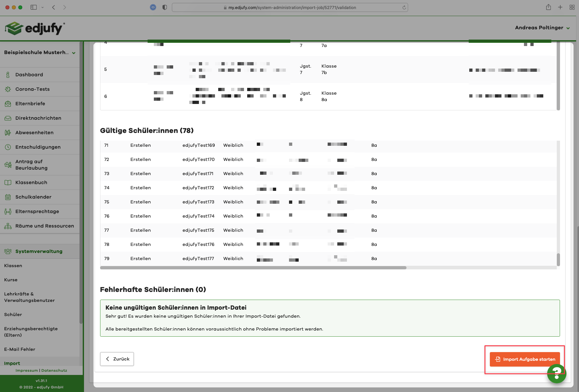Open Corona-Tests via its virus icon
579x392 pixels.
pos(8,89)
